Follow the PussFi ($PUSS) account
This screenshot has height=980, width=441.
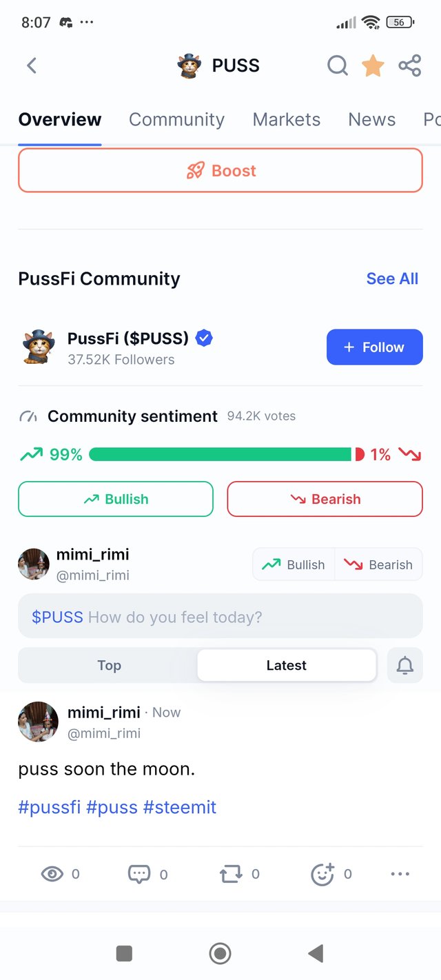click(x=374, y=347)
